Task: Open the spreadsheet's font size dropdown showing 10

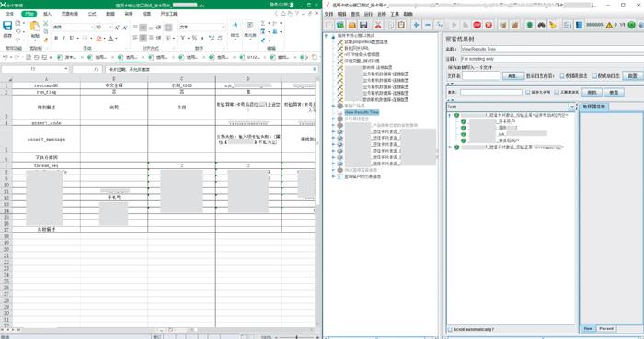Action: pyautogui.click(x=111, y=28)
